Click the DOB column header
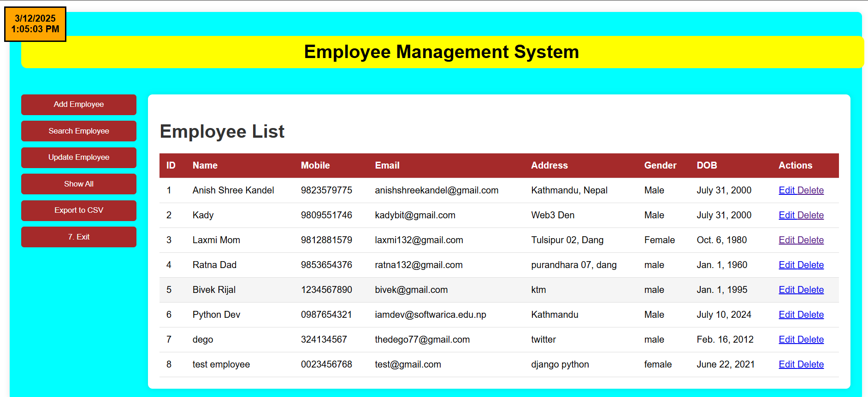The height and width of the screenshot is (397, 868). coord(707,165)
